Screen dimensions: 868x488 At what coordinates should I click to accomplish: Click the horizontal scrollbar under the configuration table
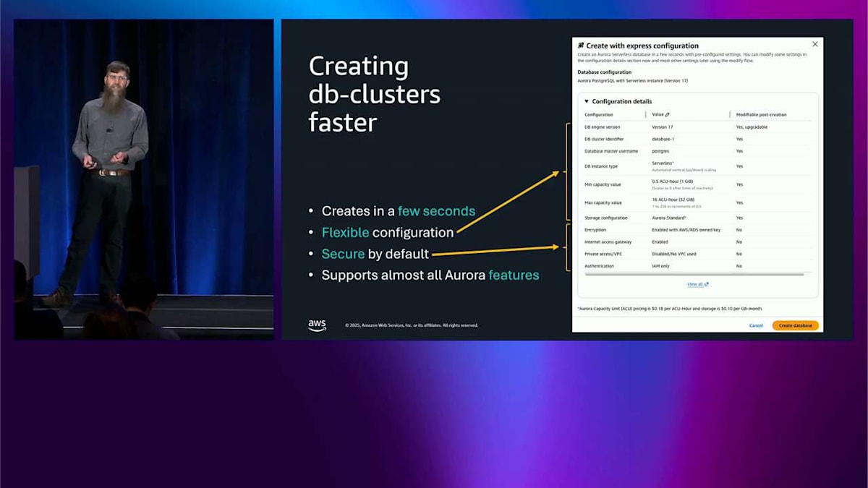coord(694,275)
